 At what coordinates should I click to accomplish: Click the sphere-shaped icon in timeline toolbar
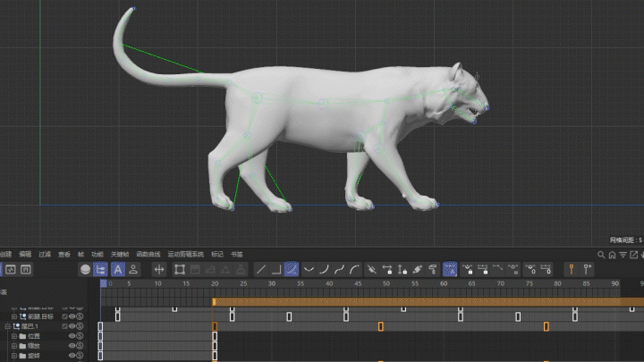(x=86, y=270)
